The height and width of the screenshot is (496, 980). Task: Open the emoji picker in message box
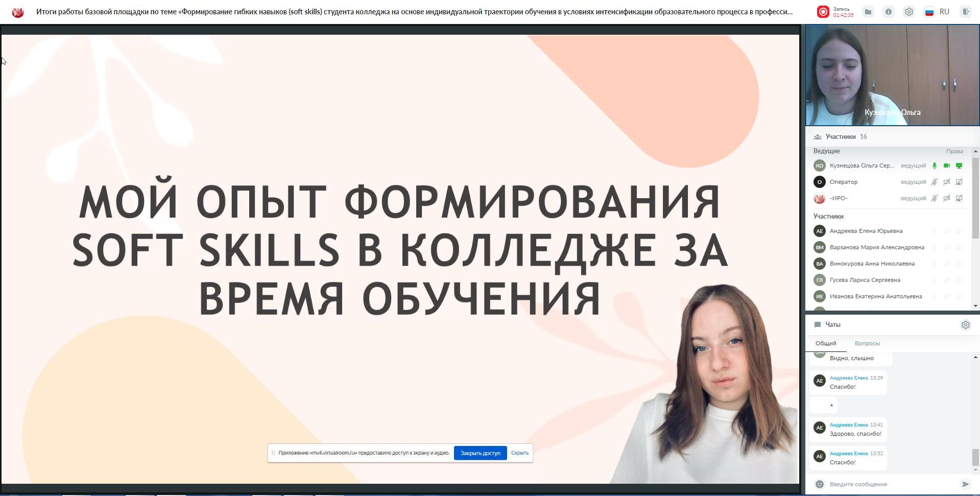819,484
